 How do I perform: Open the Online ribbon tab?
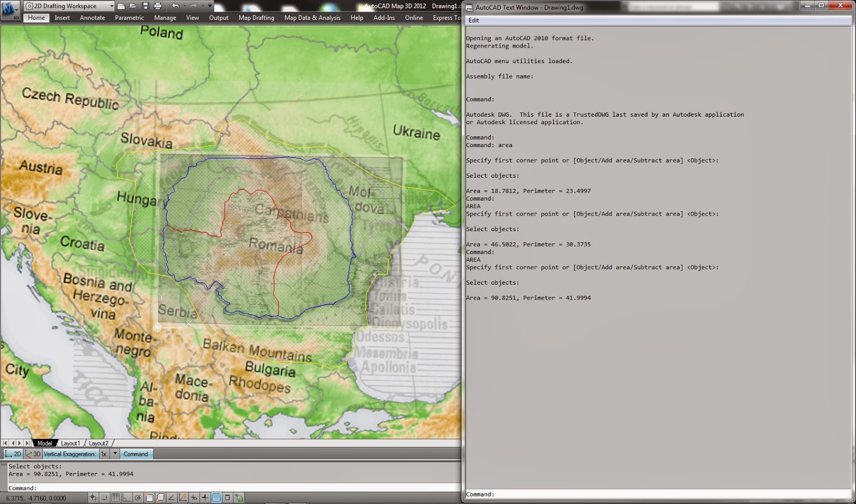click(x=414, y=18)
